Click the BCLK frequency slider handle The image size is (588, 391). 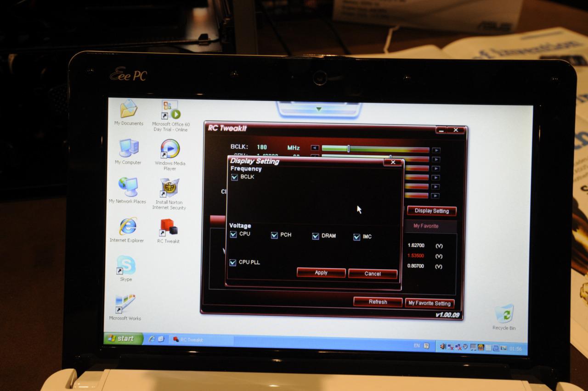(349, 149)
